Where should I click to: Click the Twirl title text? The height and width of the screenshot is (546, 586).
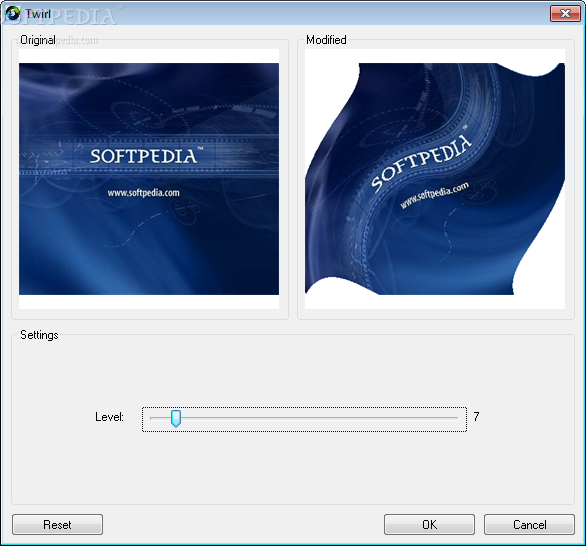(x=38, y=14)
